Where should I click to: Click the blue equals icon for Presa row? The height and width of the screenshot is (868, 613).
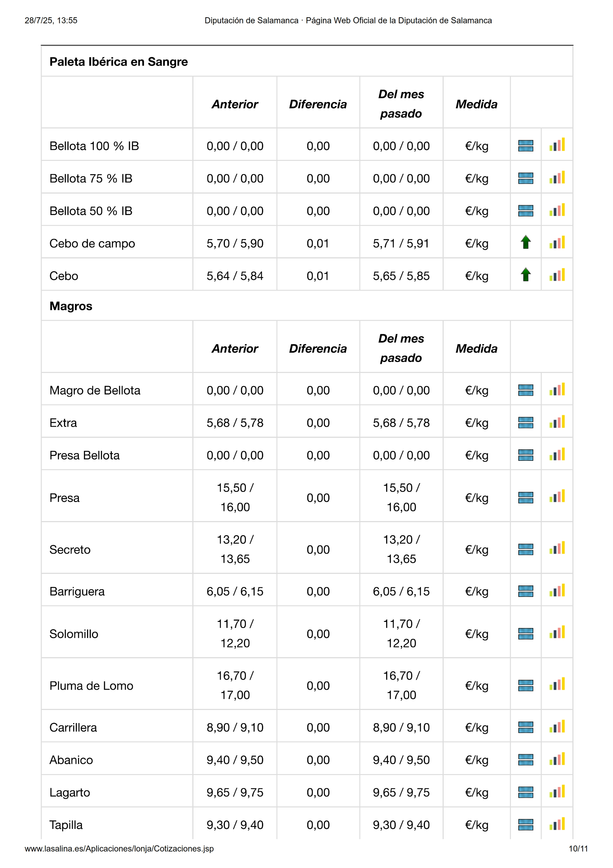coord(526,498)
